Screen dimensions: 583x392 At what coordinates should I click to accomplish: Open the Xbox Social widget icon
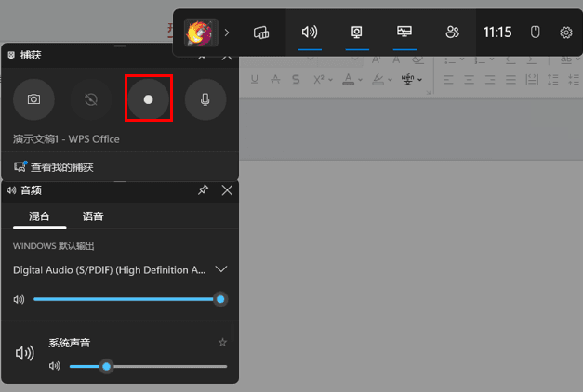tap(452, 33)
